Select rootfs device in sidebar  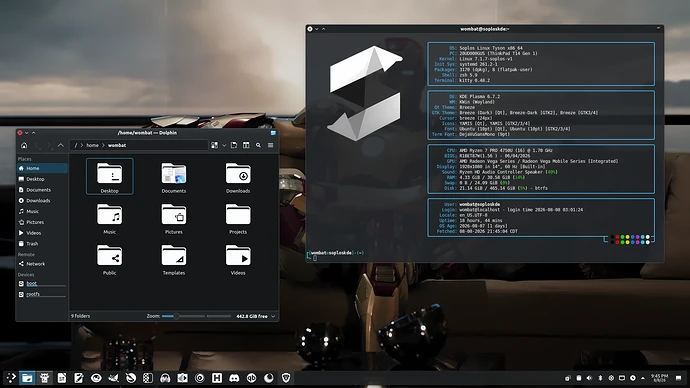(x=42, y=294)
